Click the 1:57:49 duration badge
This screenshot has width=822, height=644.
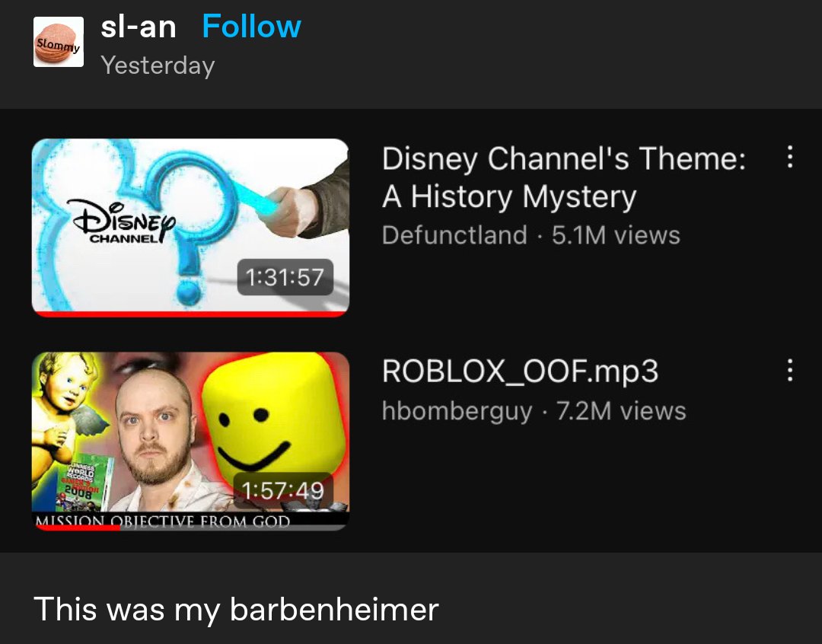click(x=282, y=490)
